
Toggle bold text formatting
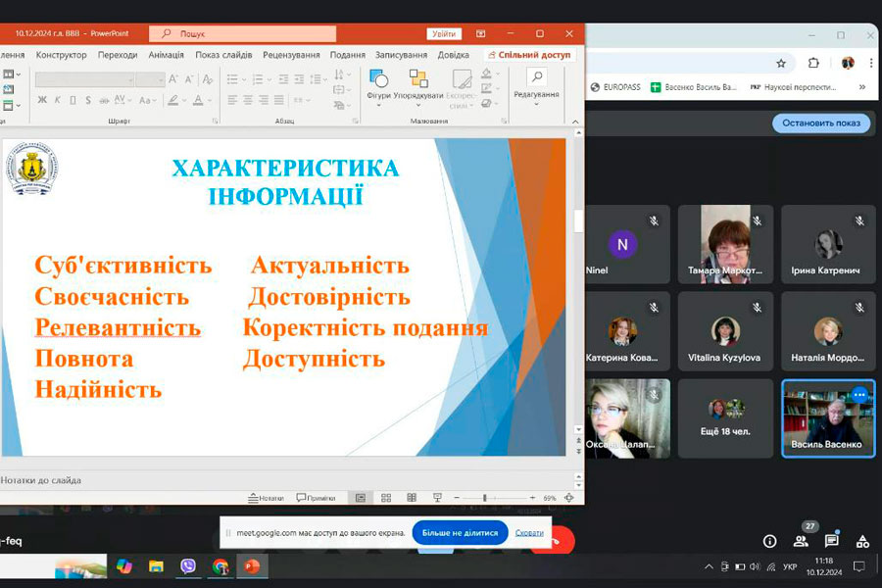coord(42,100)
